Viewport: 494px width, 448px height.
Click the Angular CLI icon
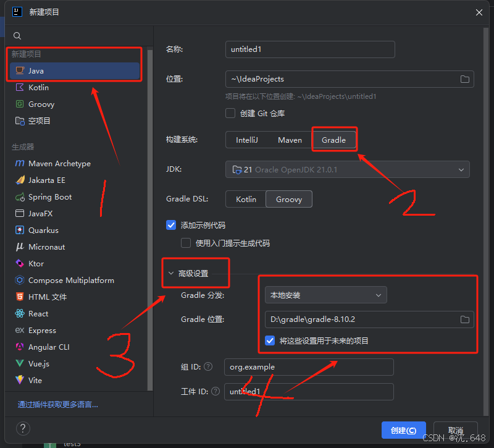(20, 347)
